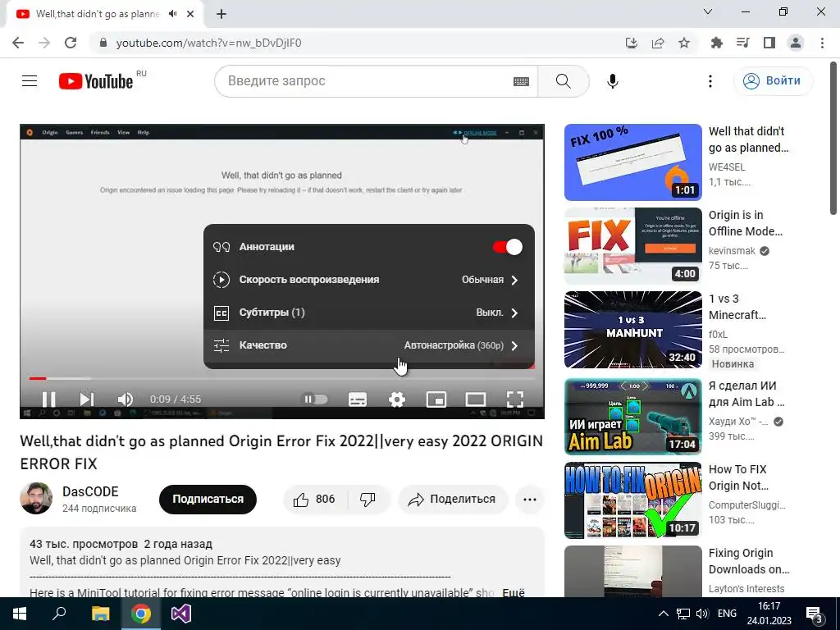Viewport: 840px width, 630px height.
Task: Mute the player volume icon
Action: 125,399
